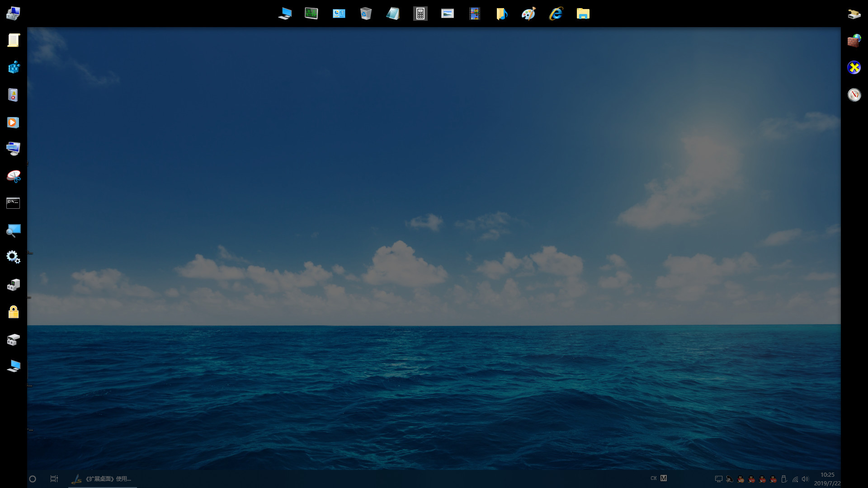Open the settings gear in the left sidebar
868x488 pixels.
(x=14, y=257)
